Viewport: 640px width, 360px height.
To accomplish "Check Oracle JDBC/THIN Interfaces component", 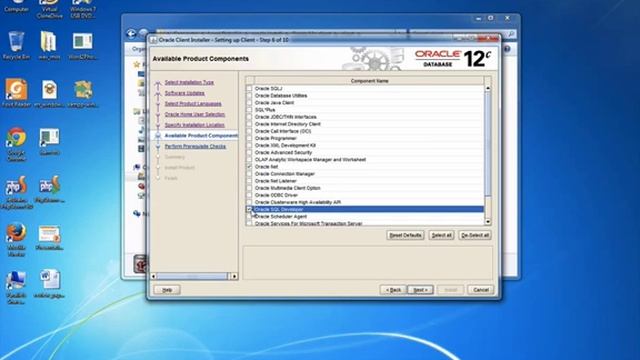I will point(249,117).
